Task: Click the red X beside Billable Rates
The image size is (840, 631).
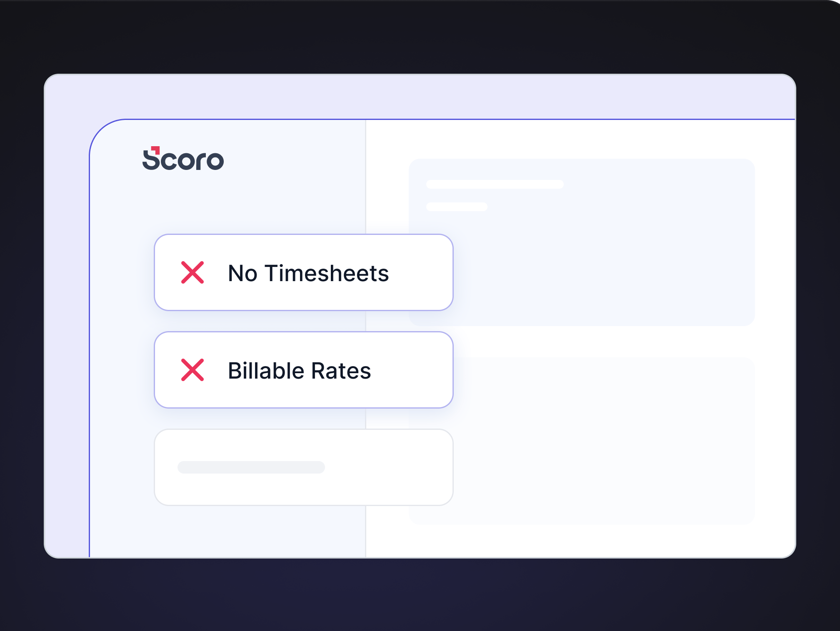Action: (192, 370)
